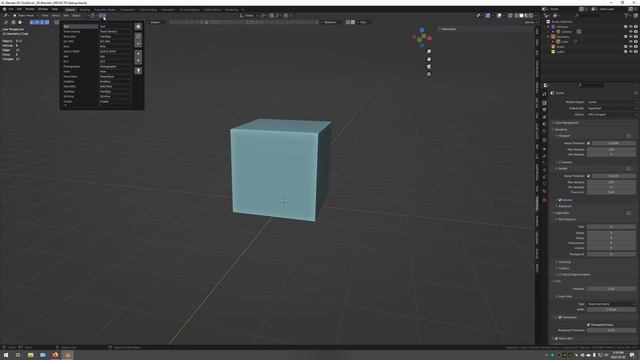Open viewport Select menu button
640x360 pixels.
coord(56,16)
